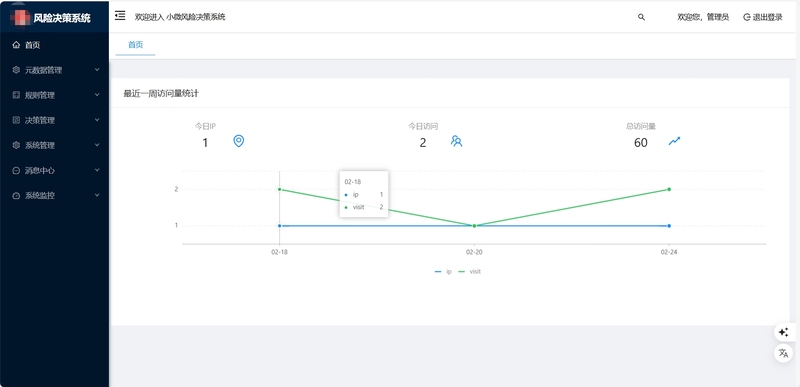
Task: Click the green visit data point at 02-24
Action: coord(669,189)
